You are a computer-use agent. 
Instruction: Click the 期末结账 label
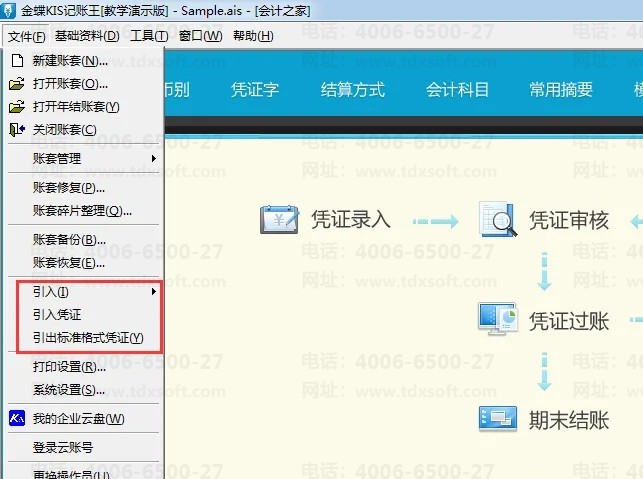[x=569, y=420]
